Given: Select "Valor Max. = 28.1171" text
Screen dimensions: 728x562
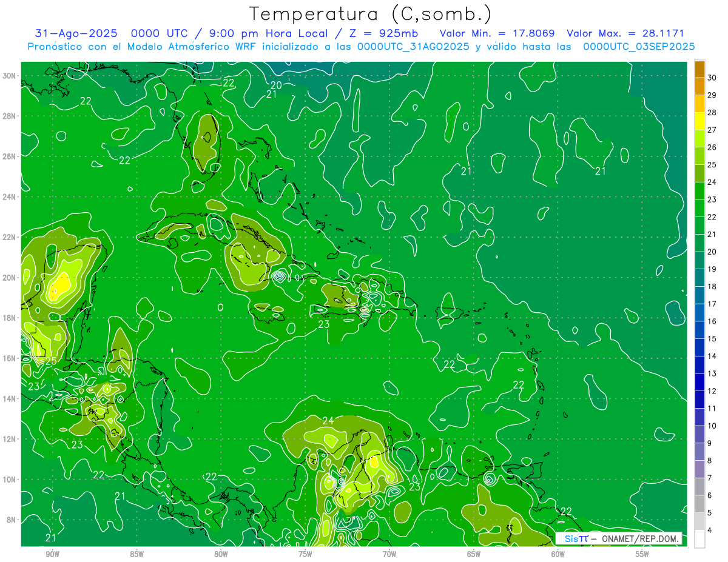Looking at the screenshot, I should pos(625,33).
